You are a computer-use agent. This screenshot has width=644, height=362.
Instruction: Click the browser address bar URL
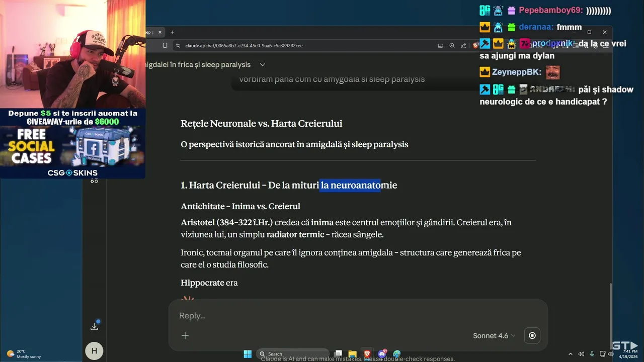click(244, 46)
